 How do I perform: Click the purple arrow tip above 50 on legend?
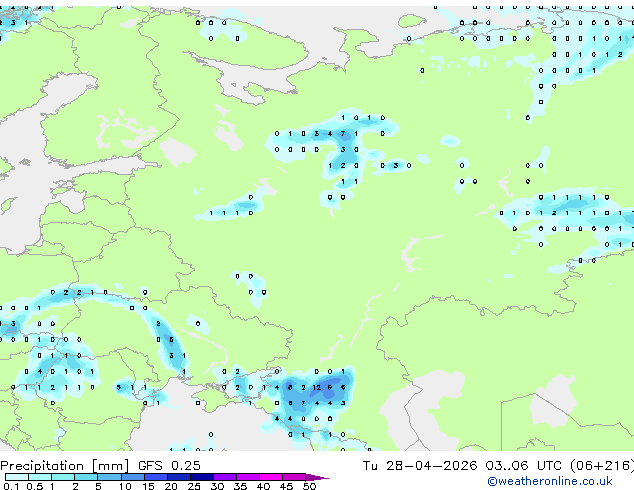point(317,477)
